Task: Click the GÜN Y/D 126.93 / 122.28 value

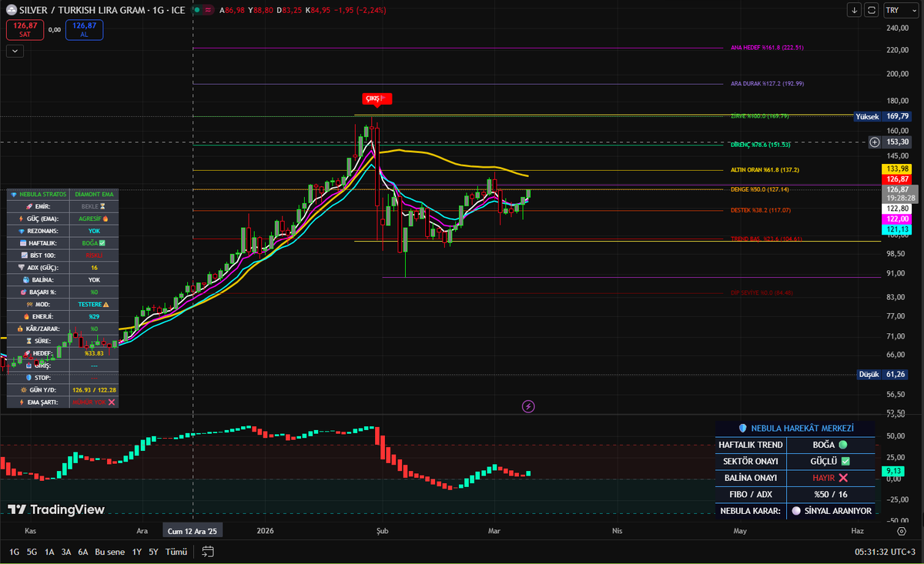Action: 95,390
